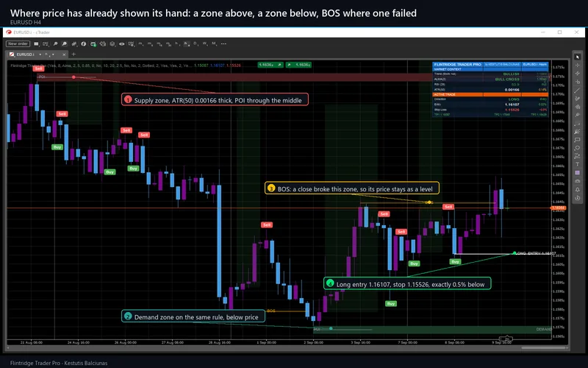
Task: Toggle chart viewing options eye icon
Action: [x=122, y=44]
